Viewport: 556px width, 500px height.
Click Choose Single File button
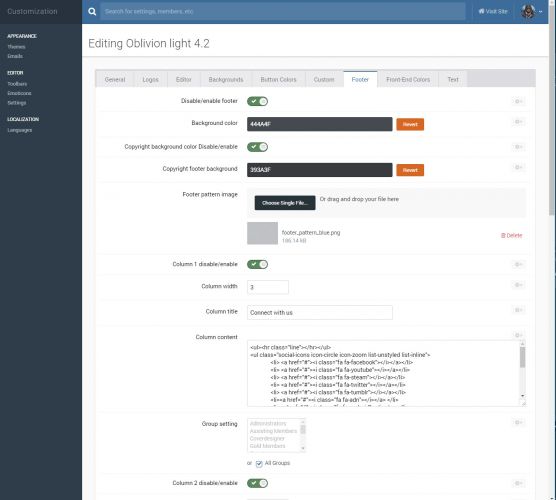point(285,203)
